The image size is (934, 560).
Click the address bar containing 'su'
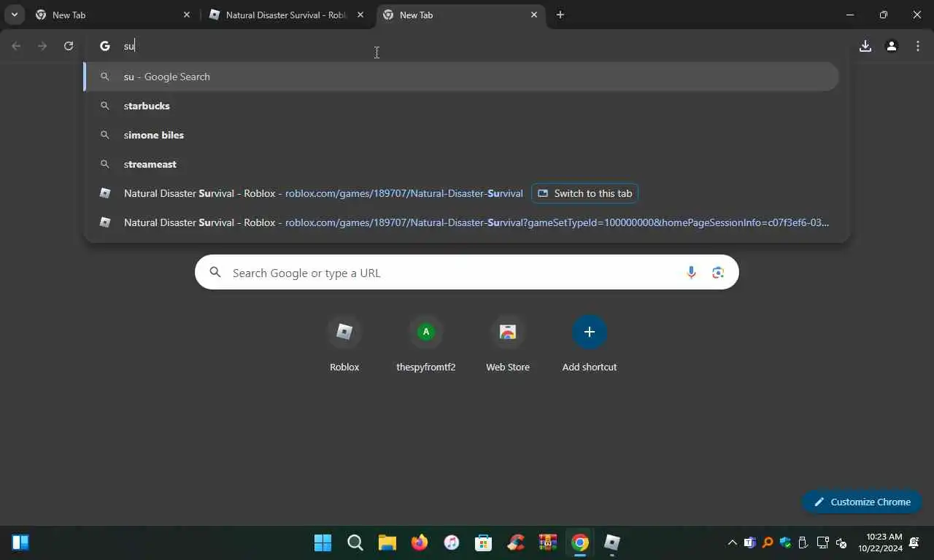(467, 46)
